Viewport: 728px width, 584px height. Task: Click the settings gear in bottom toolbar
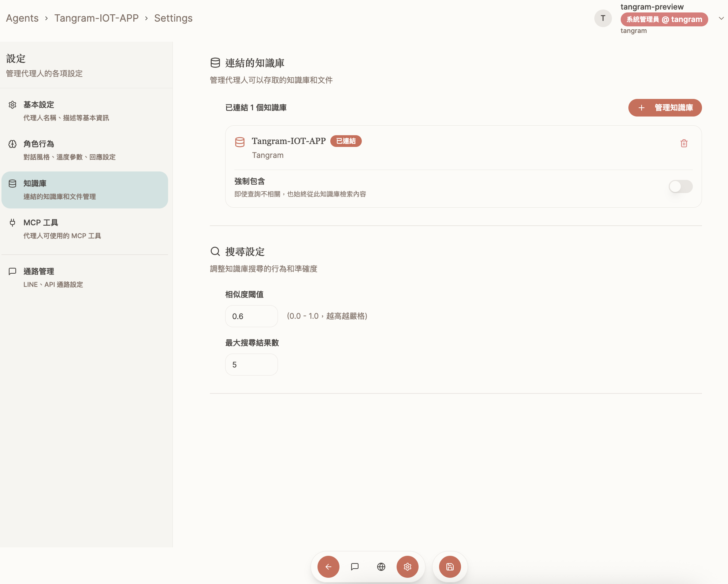[x=407, y=567]
